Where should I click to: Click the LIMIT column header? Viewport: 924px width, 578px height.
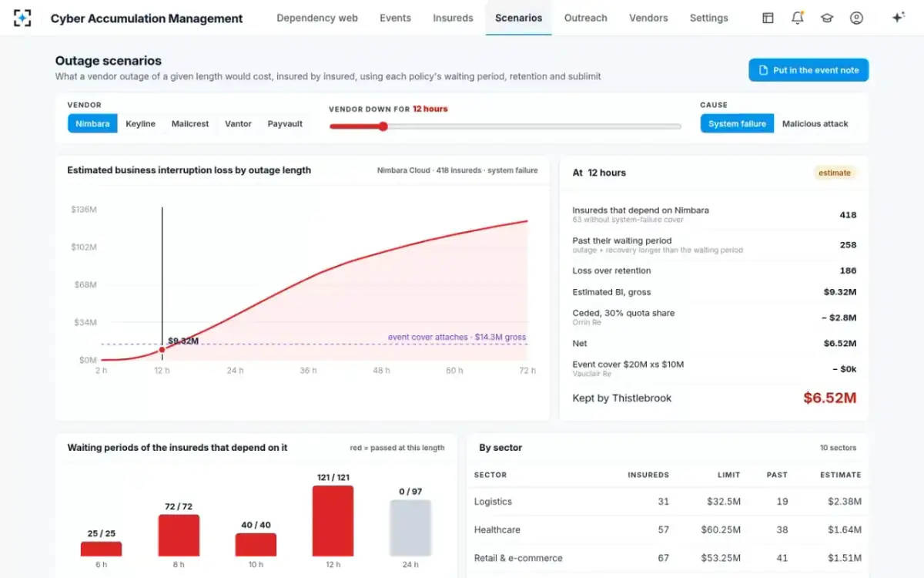(728, 475)
